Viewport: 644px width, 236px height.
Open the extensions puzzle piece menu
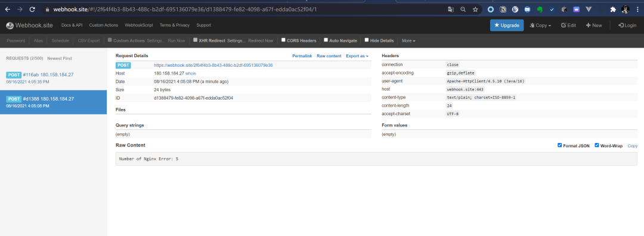(x=613, y=9)
